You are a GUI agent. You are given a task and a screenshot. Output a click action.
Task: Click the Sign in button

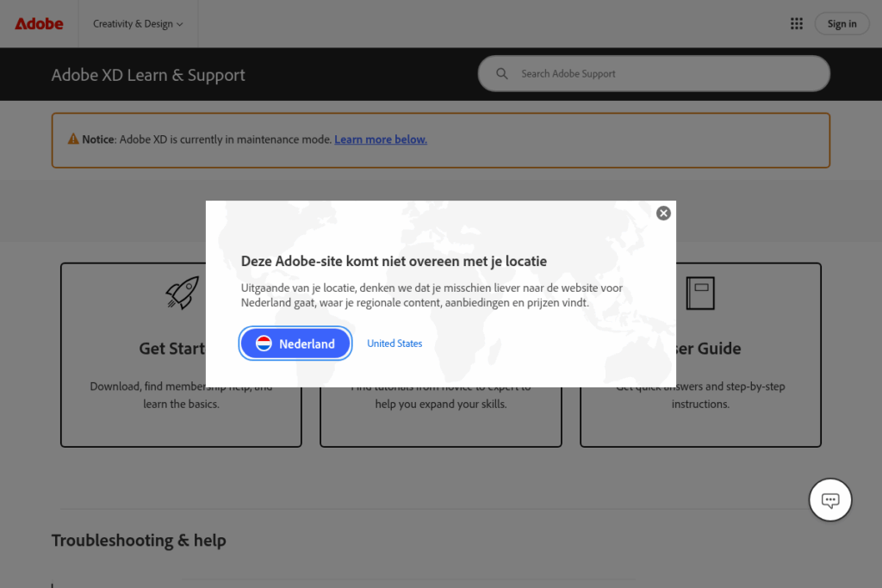pyautogui.click(x=842, y=23)
